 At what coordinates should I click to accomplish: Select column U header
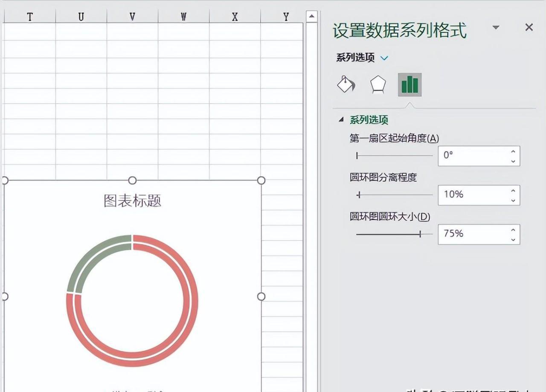coord(81,17)
